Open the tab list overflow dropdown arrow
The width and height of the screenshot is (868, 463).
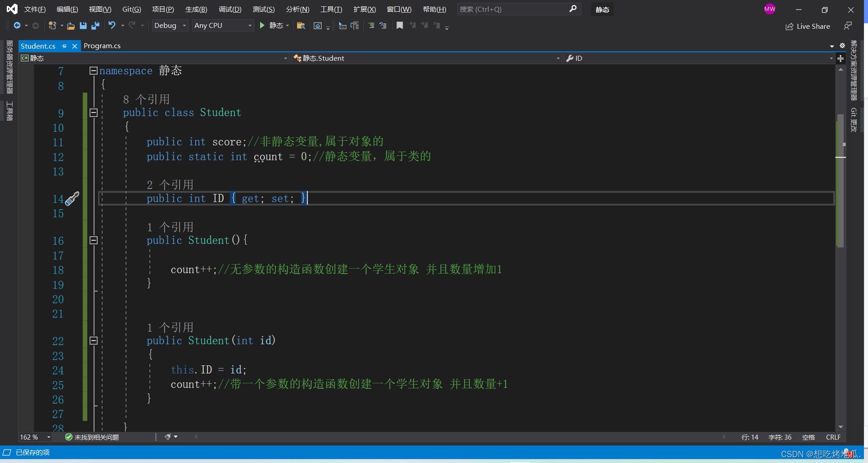[832, 46]
